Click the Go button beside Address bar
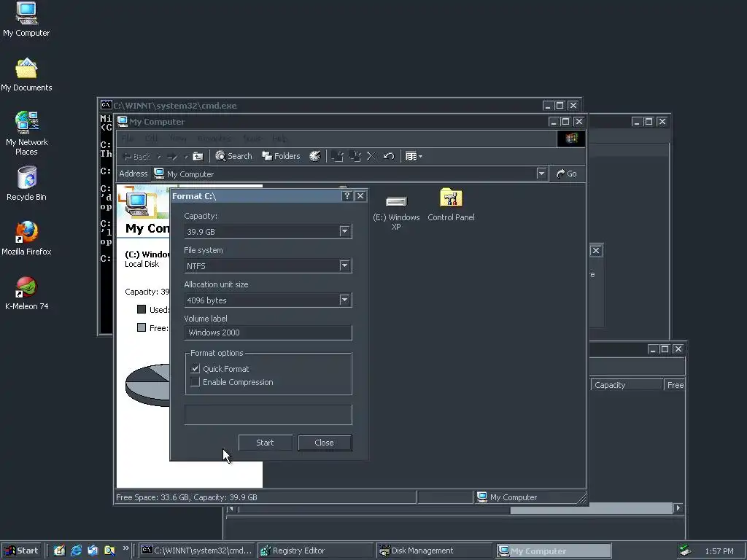The image size is (747, 560). click(566, 174)
